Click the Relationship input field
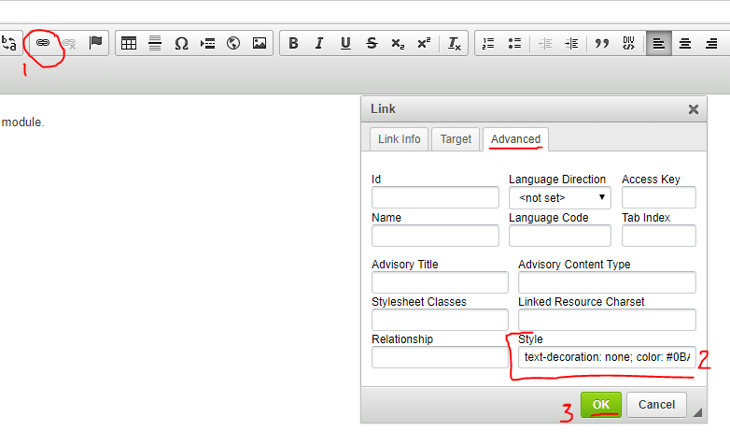 [x=440, y=357]
